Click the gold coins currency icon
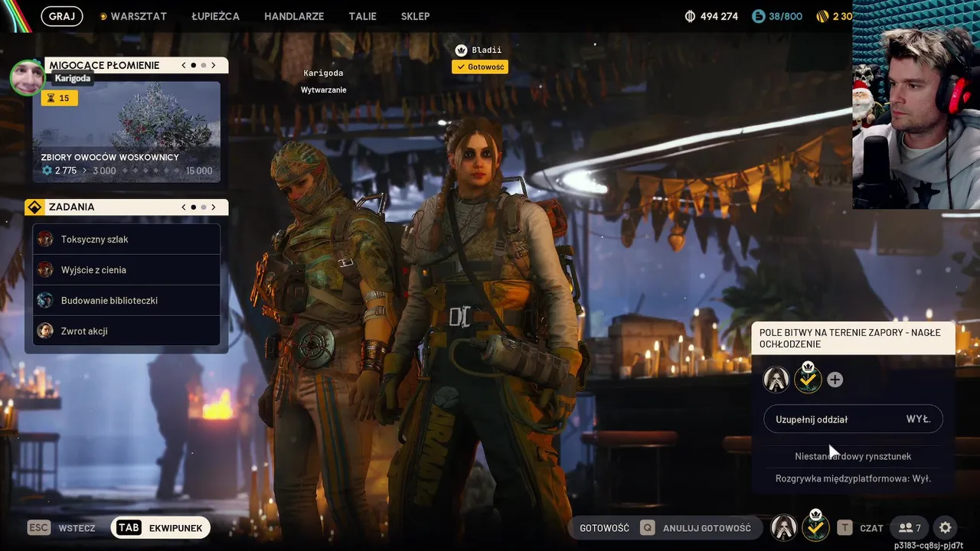 pyautogui.click(x=822, y=16)
